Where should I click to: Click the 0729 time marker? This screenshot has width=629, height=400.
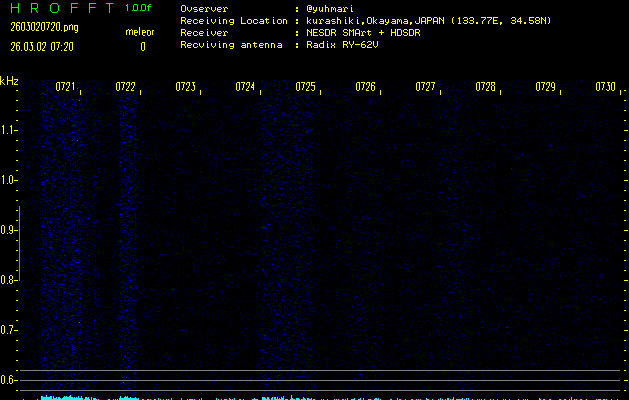pyautogui.click(x=546, y=87)
